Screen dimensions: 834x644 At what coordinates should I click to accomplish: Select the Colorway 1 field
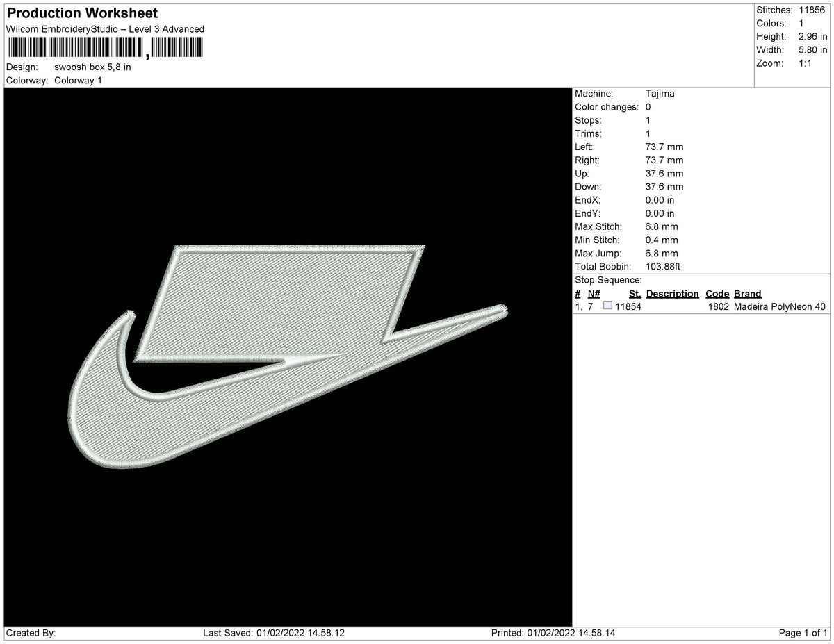pyautogui.click(x=79, y=80)
